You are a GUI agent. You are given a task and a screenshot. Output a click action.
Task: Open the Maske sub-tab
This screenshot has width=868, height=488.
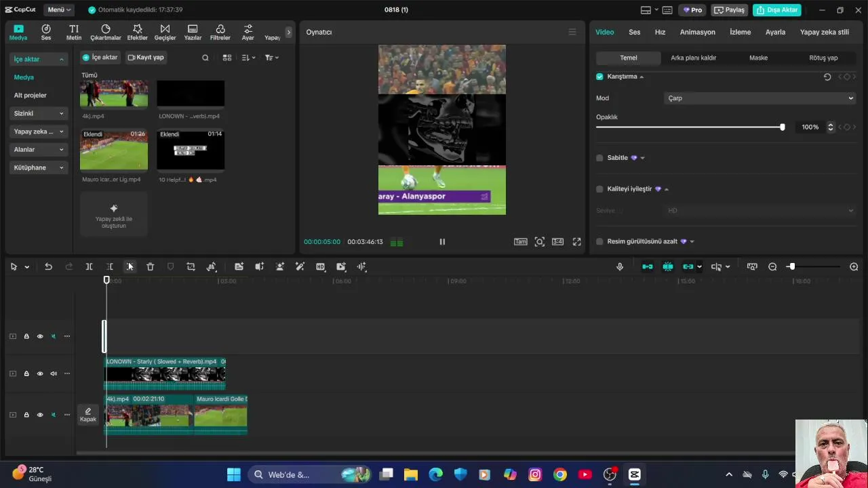tap(758, 58)
